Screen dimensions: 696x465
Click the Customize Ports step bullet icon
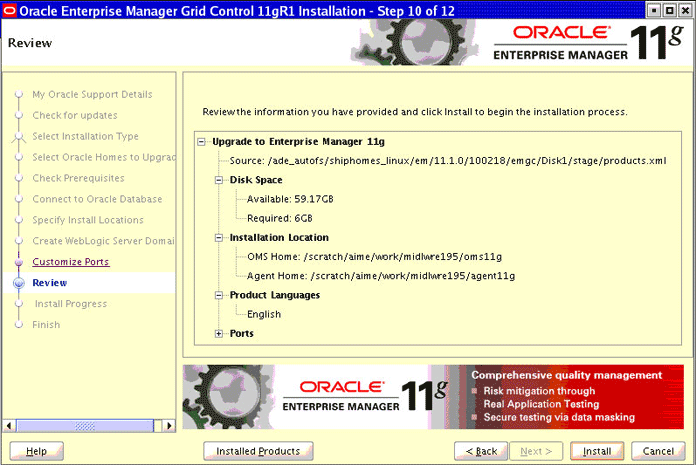[x=19, y=262]
